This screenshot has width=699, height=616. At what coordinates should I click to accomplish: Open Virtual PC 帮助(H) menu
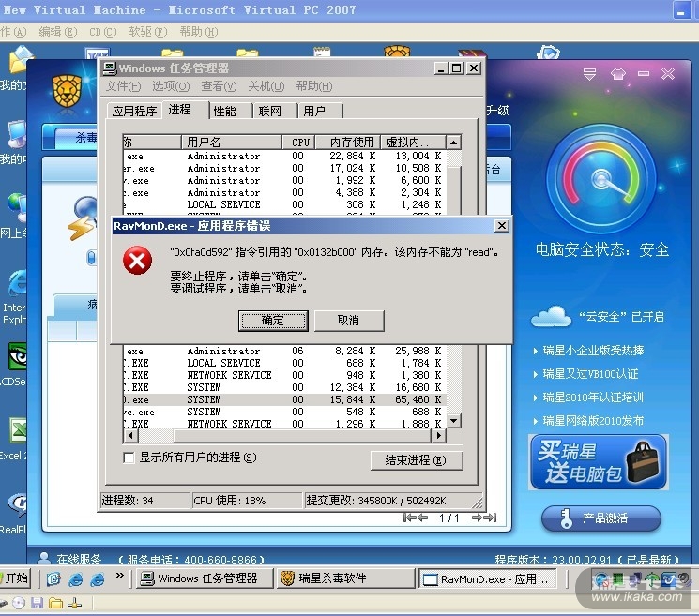coord(199,32)
